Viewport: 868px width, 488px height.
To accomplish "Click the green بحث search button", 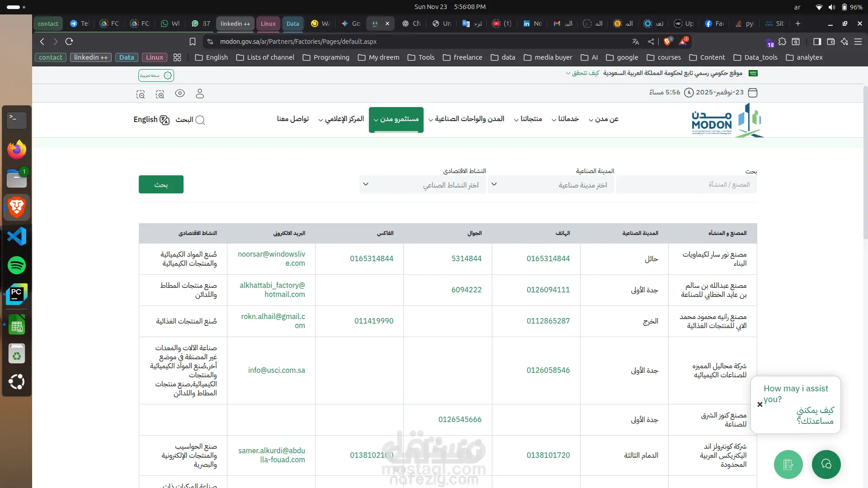I will coord(161,184).
